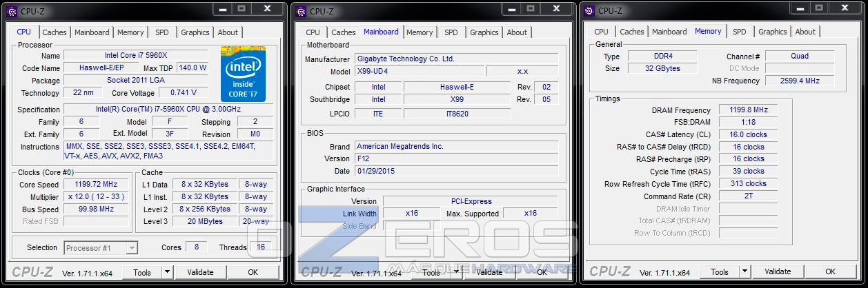Click Command Rate 2T value

748,197
